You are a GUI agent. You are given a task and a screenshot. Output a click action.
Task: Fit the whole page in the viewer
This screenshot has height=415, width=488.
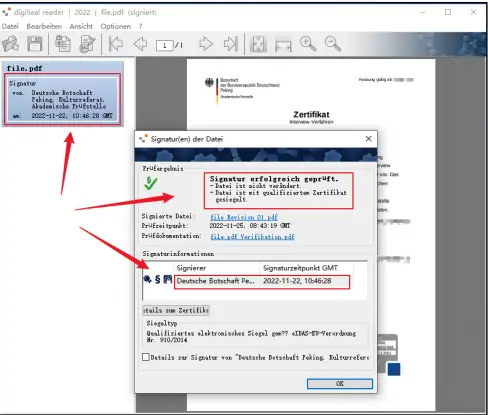click(259, 44)
